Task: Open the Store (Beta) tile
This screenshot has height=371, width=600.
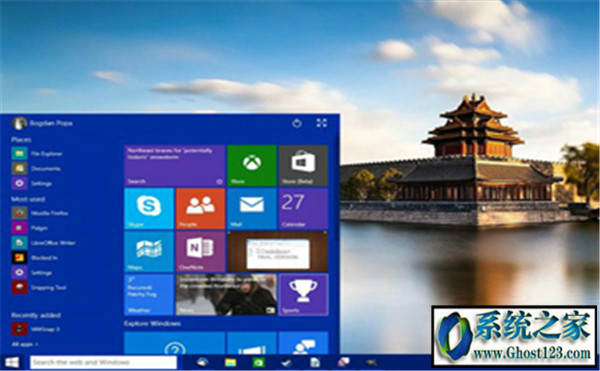Action: pyautogui.click(x=303, y=165)
